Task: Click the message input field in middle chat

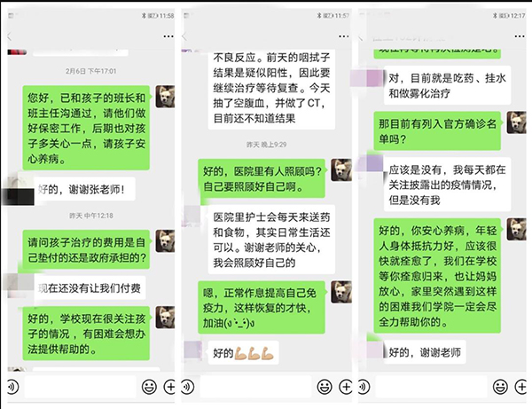Action: point(255,387)
